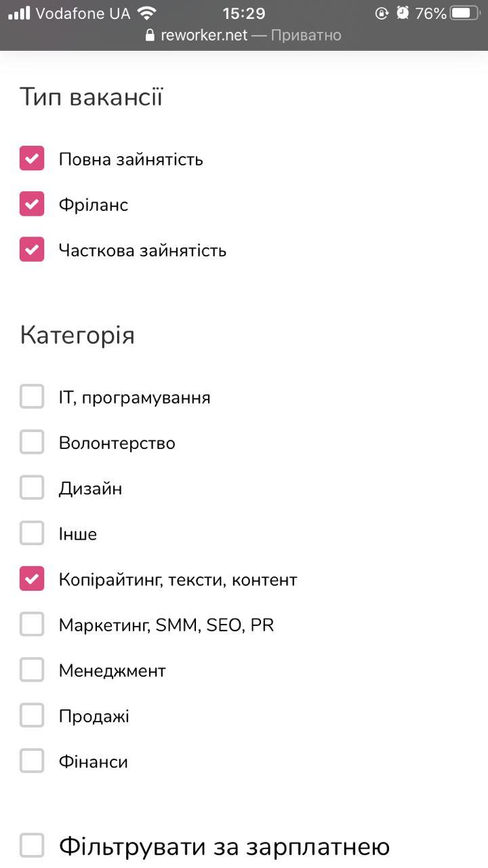
Task: Disable the Фріланс filter
Action: [31, 204]
